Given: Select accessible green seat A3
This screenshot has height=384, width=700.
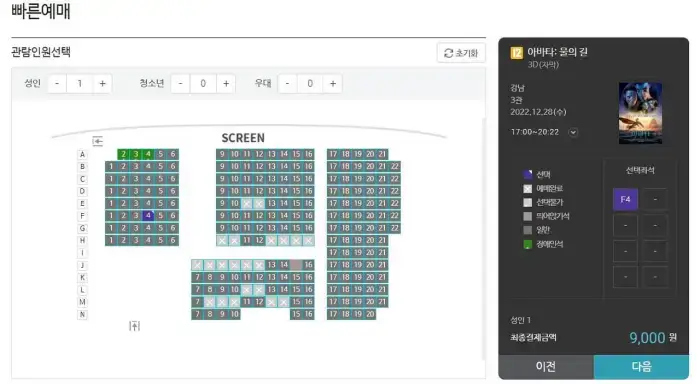Looking at the screenshot, I should [136, 154].
